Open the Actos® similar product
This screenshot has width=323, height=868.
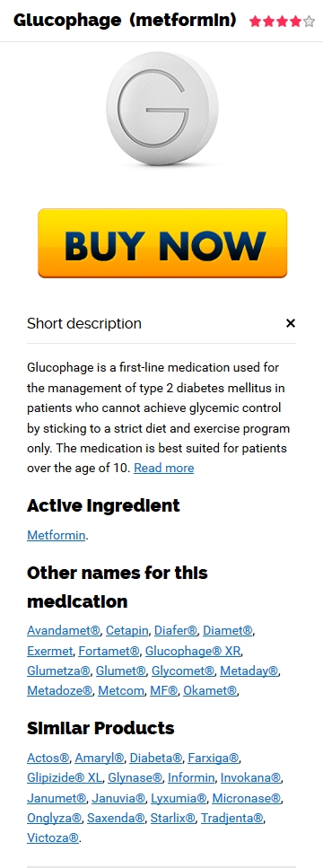coord(48,758)
